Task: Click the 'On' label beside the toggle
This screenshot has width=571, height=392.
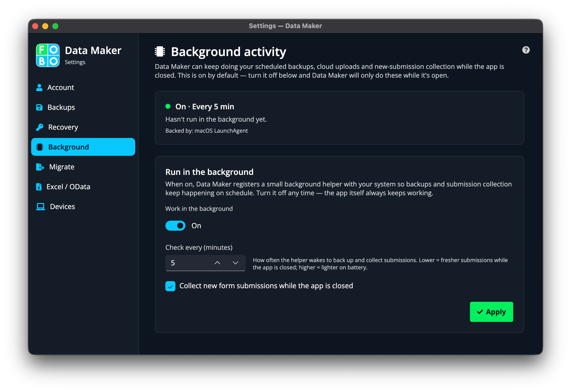Action: tap(196, 226)
